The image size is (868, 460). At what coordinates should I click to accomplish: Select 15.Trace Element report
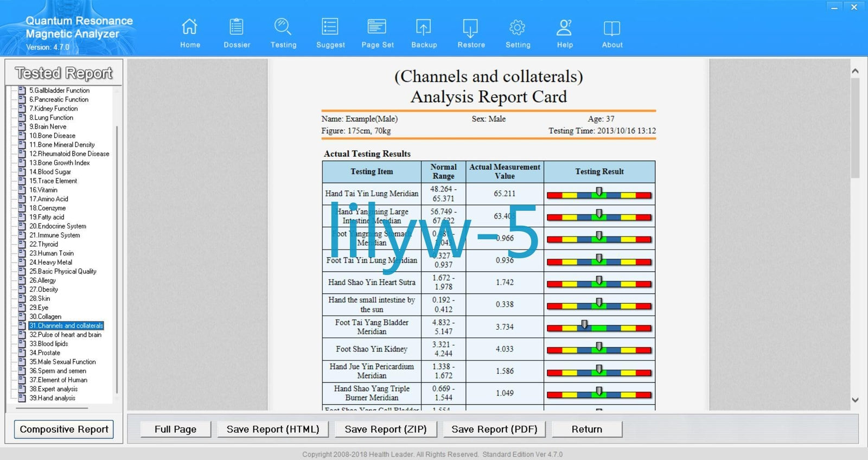[x=53, y=181]
